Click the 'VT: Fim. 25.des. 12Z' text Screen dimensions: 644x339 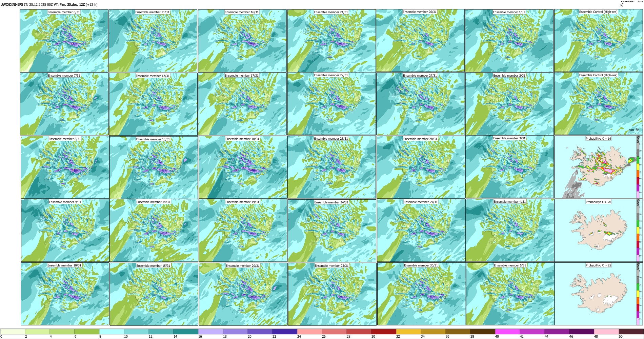69,4
